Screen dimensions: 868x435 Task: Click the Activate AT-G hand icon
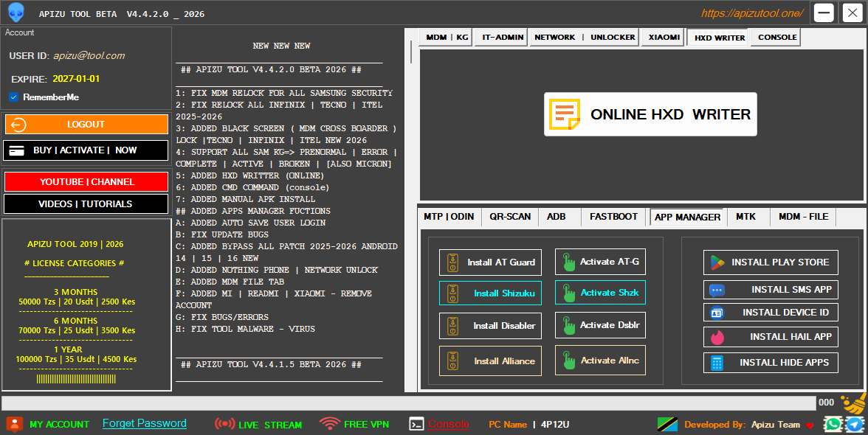click(x=568, y=262)
